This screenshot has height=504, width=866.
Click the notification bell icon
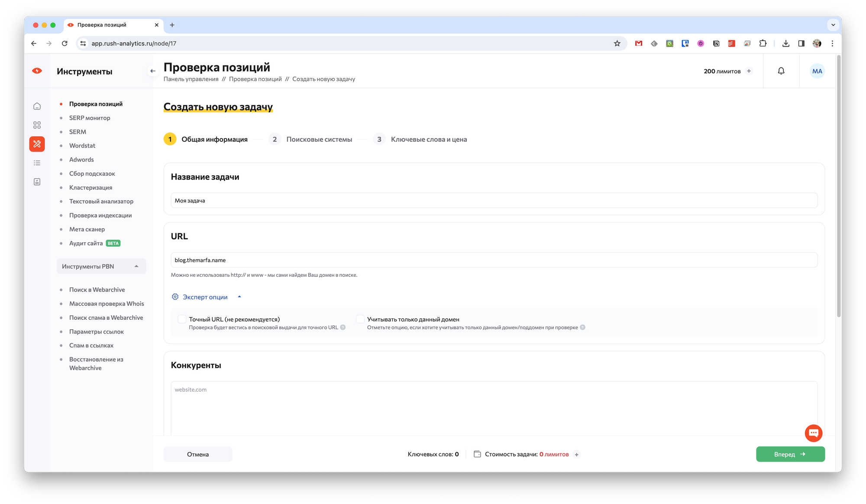point(781,71)
